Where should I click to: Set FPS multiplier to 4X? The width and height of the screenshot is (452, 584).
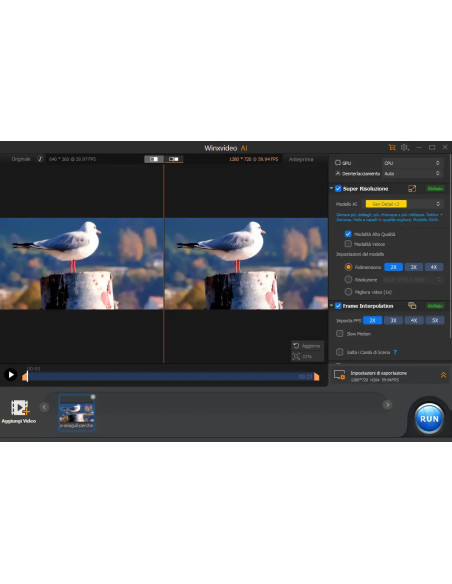414,320
